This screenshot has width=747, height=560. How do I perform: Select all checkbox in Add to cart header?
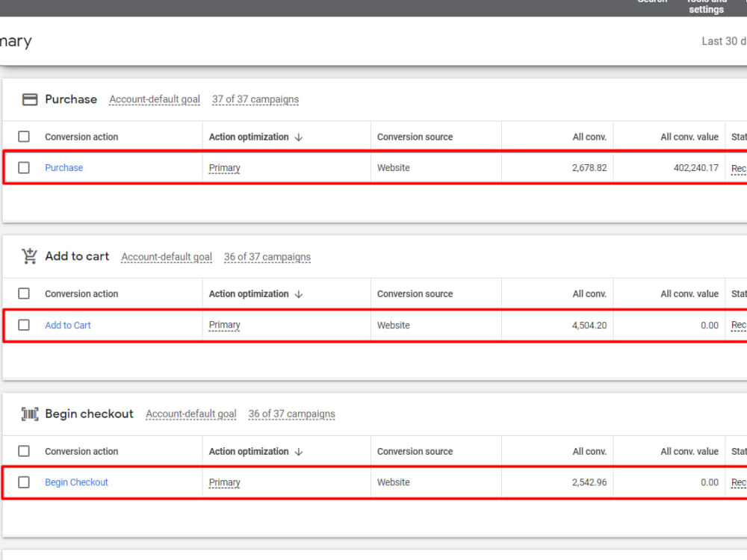pyautogui.click(x=24, y=293)
